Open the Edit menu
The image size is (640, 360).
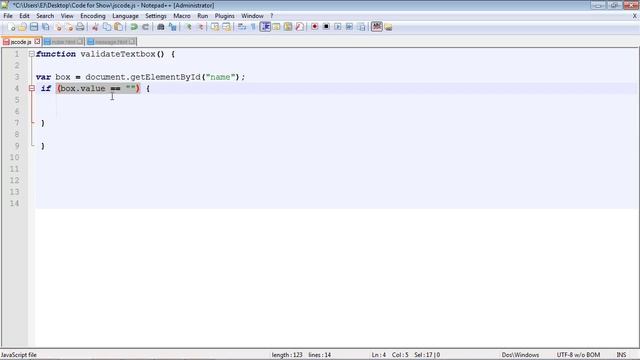tap(24, 16)
